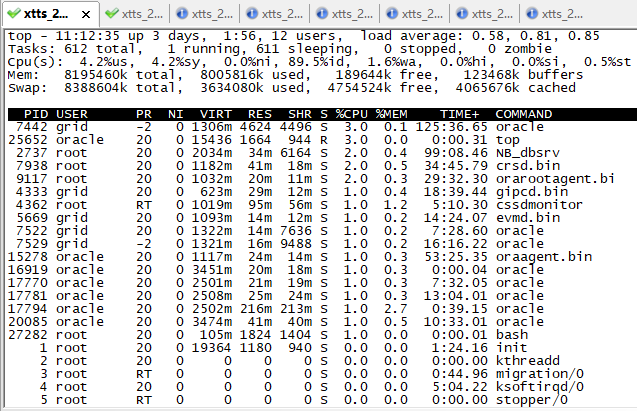Open the fifth xtts_2 session tab

click(x=353, y=14)
